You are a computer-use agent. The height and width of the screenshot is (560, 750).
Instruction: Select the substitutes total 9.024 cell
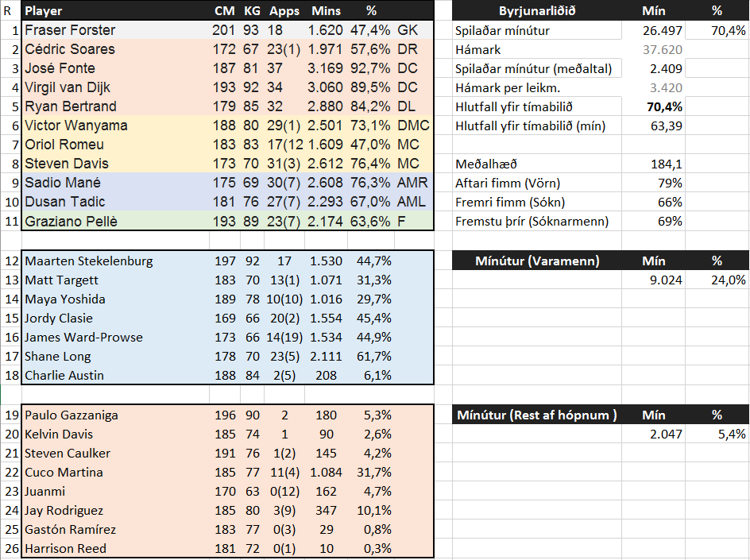pos(653,280)
